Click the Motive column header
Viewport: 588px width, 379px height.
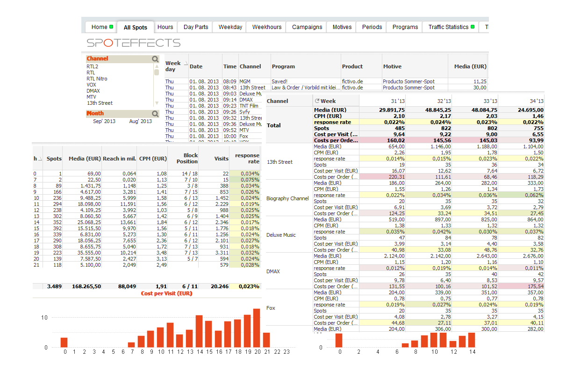coord(415,66)
